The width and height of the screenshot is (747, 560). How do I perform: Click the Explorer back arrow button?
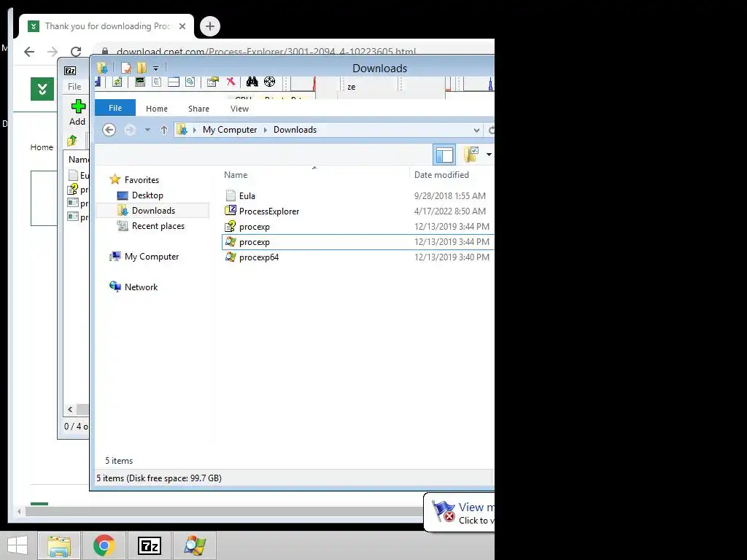click(x=109, y=130)
